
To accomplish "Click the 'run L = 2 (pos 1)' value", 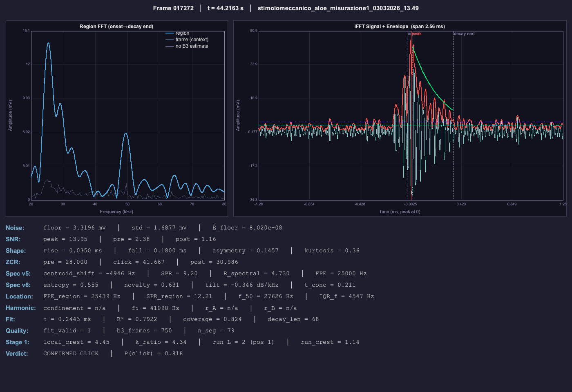I will (x=244, y=342).
